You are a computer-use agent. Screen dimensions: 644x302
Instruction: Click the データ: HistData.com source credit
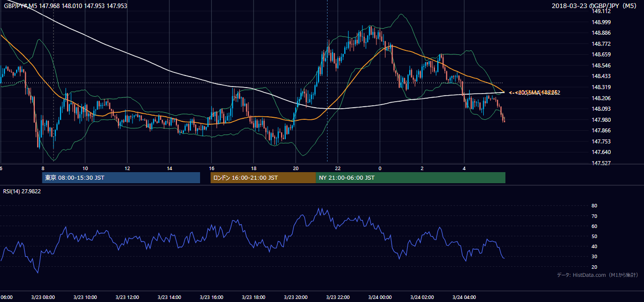pyautogui.click(x=598, y=275)
